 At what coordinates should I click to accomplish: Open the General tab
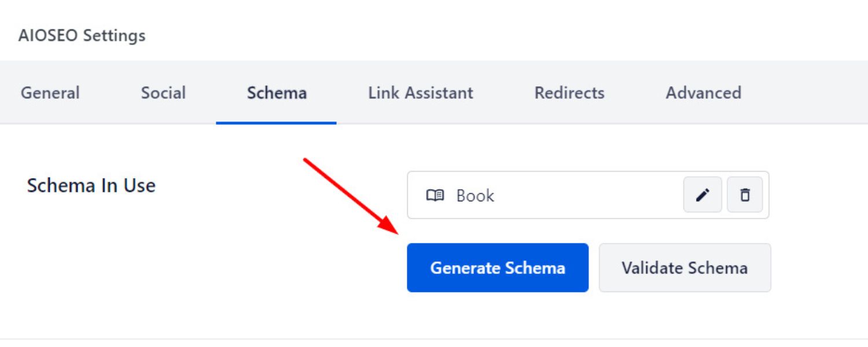pos(50,93)
